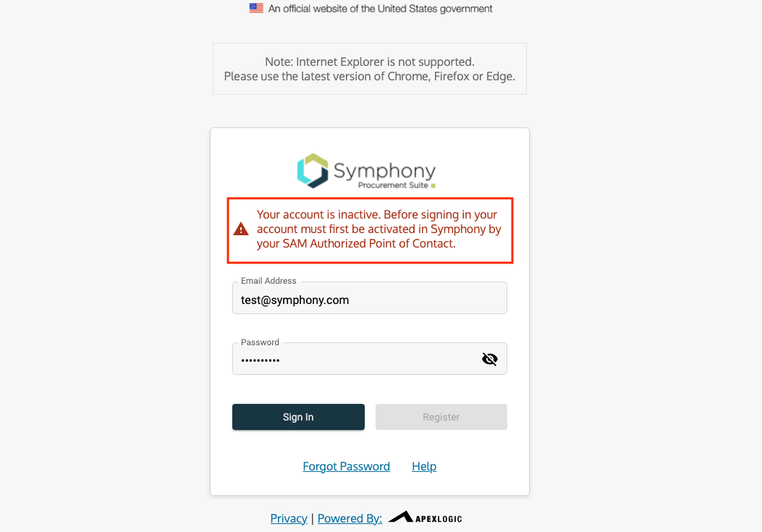Image resolution: width=762 pixels, height=532 pixels.
Task: Click the red warning triangle icon
Action: click(x=241, y=229)
